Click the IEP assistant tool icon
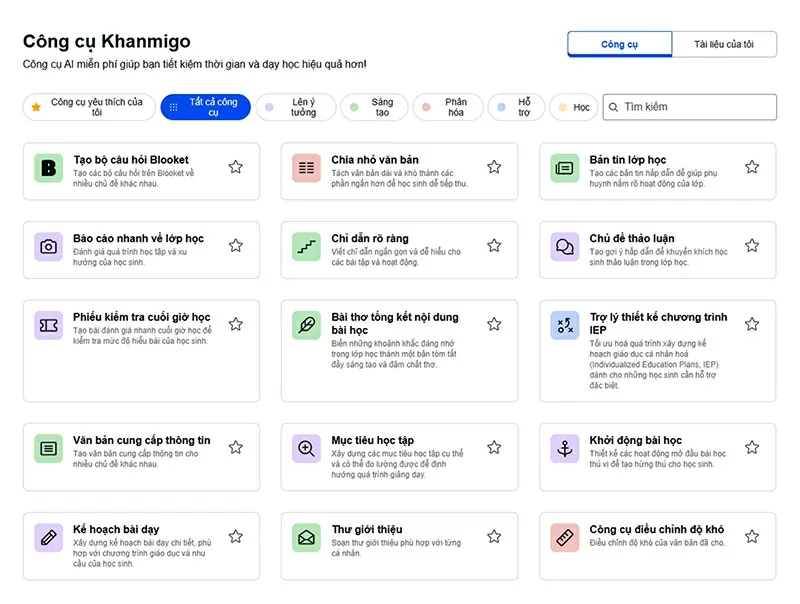 564,325
